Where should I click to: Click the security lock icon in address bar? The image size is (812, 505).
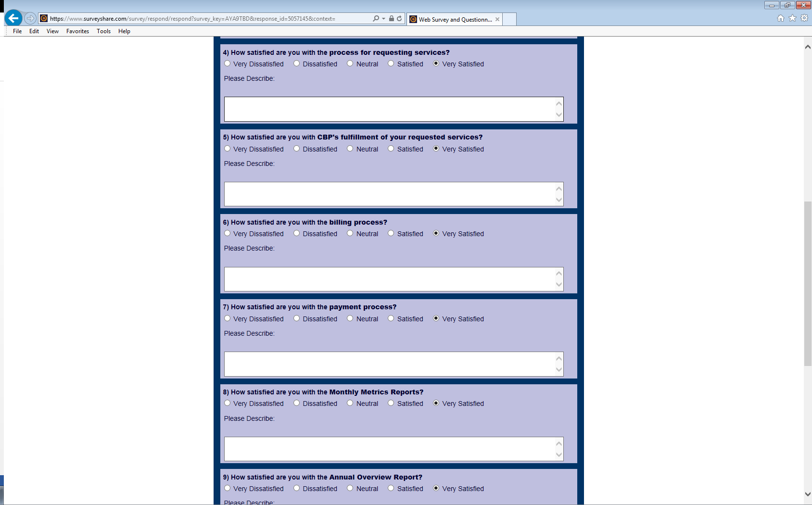(392, 18)
